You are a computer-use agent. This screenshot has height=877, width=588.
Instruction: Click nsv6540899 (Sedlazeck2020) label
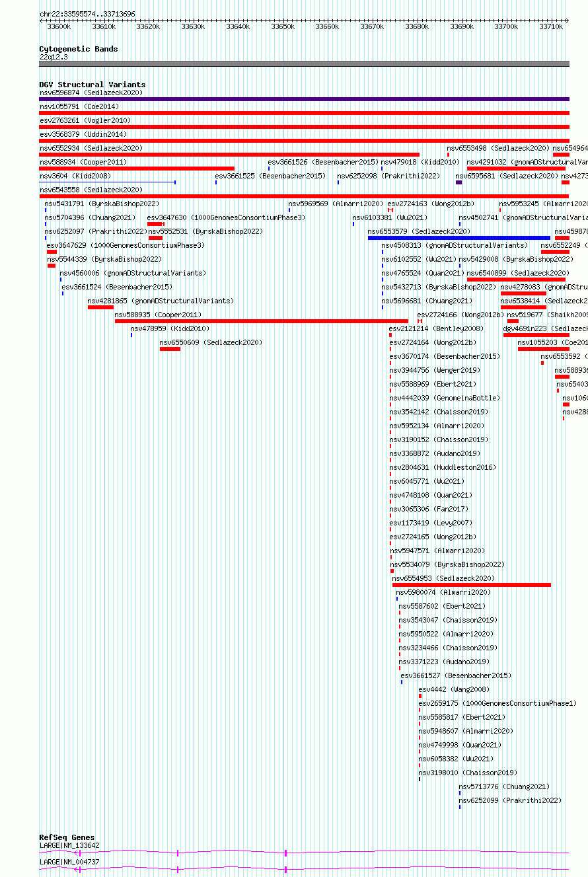point(518,273)
